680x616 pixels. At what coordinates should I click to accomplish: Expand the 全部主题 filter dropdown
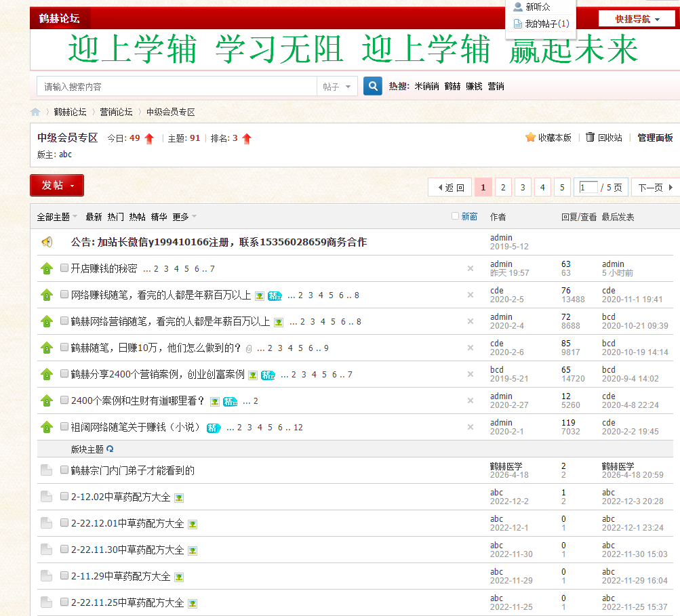pos(57,217)
